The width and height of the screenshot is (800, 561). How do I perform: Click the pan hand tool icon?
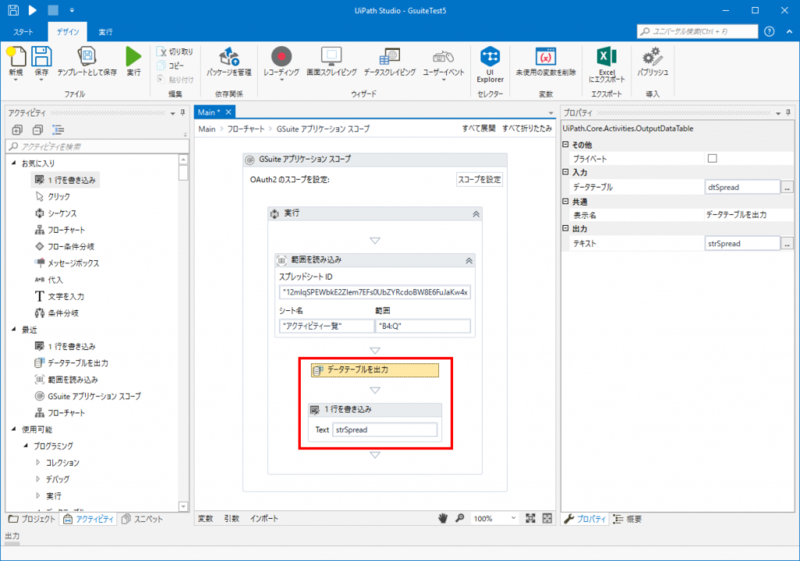point(443,518)
